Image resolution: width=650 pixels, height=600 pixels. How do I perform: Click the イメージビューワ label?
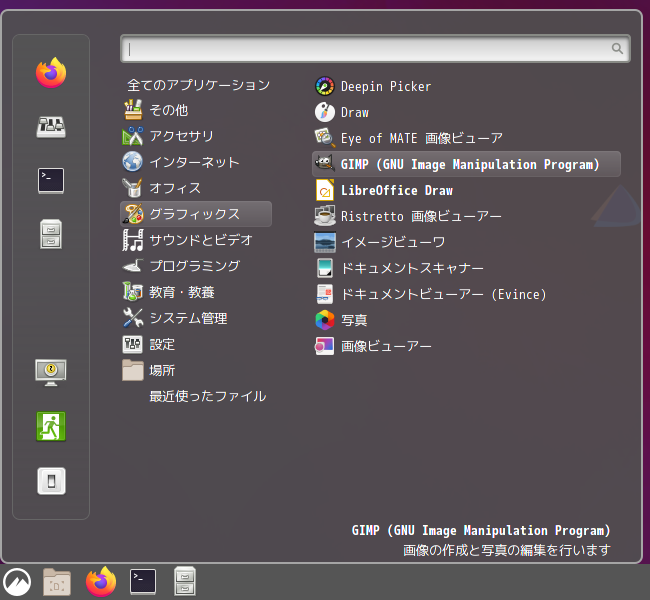[x=393, y=242]
